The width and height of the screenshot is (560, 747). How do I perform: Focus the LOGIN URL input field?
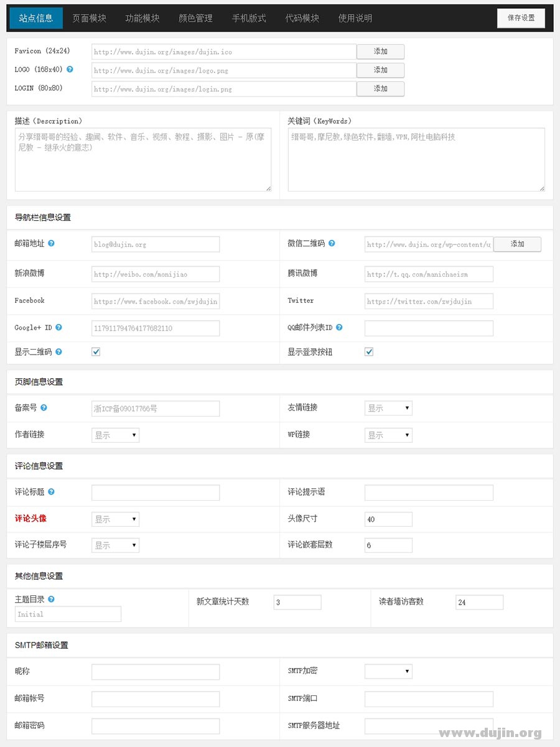[x=224, y=89]
